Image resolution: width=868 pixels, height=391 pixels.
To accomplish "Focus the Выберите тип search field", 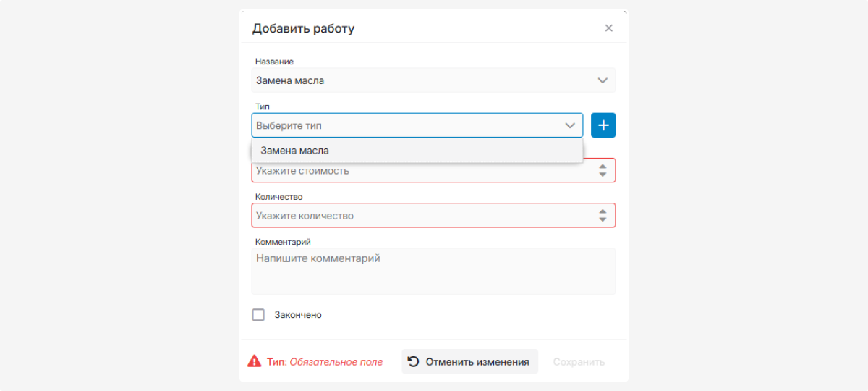I will [x=405, y=125].
